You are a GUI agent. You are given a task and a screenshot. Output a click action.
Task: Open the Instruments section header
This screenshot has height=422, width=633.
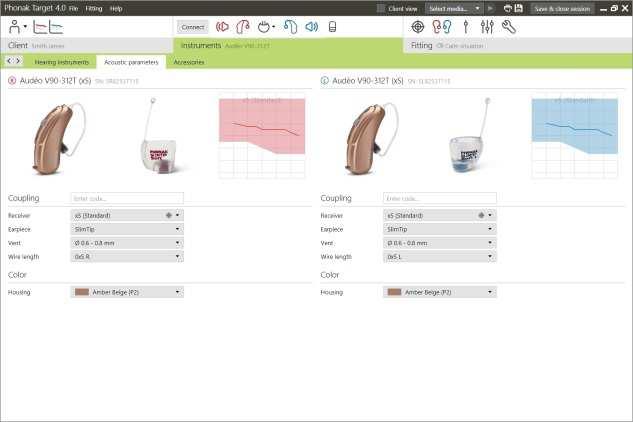tap(288, 46)
